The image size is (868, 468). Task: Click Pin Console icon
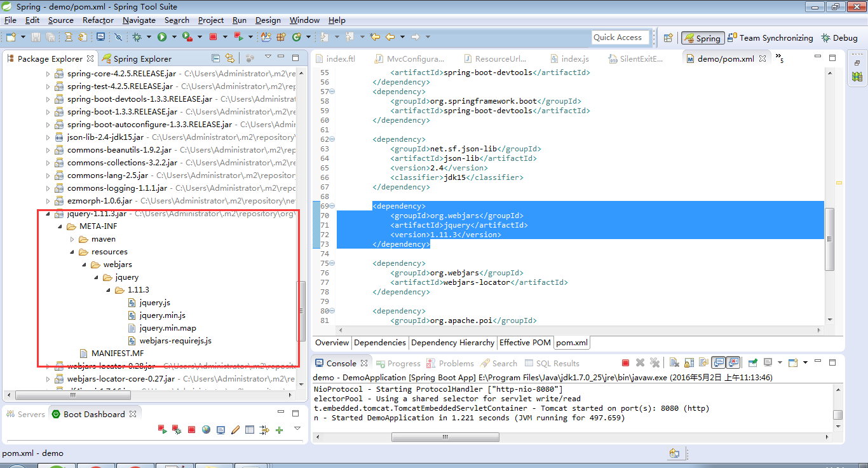click(x=754, y=363)
